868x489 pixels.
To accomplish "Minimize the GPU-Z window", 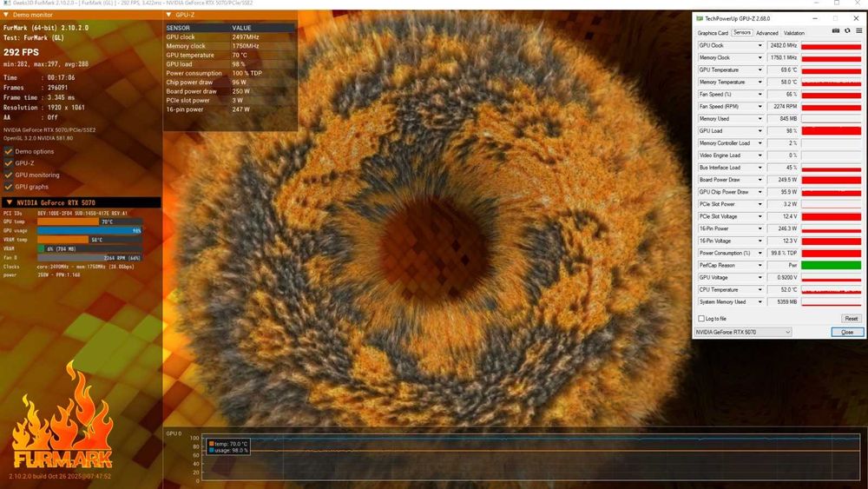I will coord(815,18).
